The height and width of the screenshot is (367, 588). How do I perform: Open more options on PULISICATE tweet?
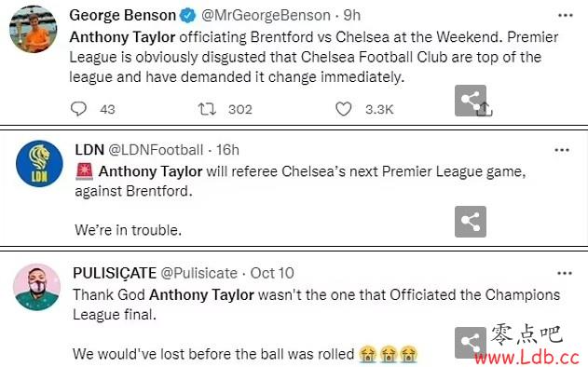pyautogui.click(x=565, y=273)
